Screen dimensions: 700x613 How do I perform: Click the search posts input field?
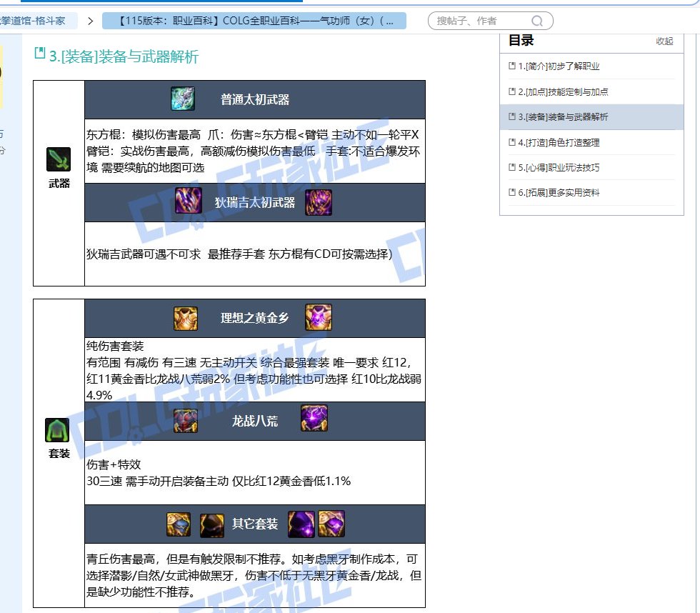tap(480, 21)
